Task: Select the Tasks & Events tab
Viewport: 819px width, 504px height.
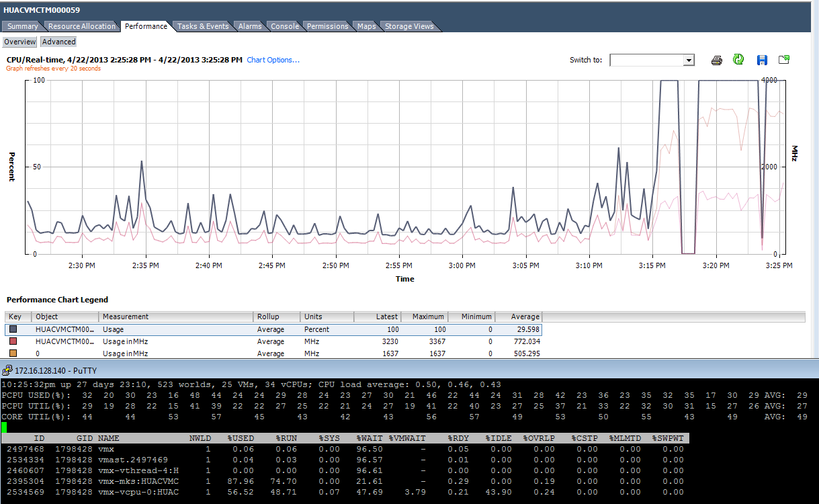Action: click(204, 26)
